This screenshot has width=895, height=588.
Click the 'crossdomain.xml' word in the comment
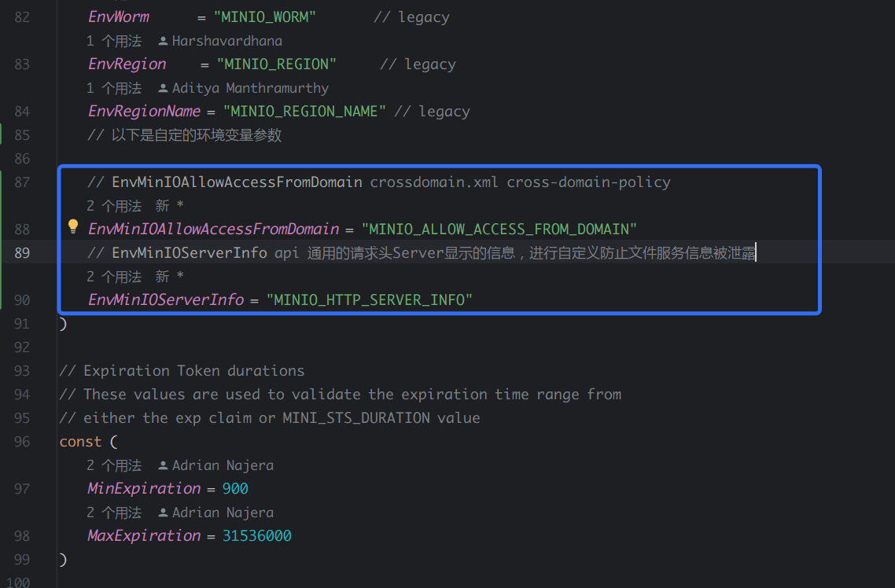[434, 182]
